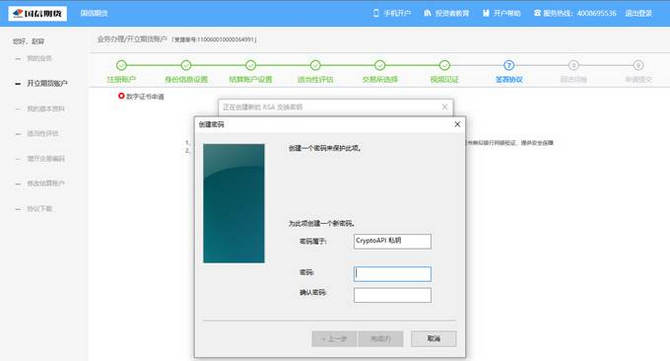670x361 pixels.
Task: Click the greeting text above the sidebar menu
Action: pos(28,41)
